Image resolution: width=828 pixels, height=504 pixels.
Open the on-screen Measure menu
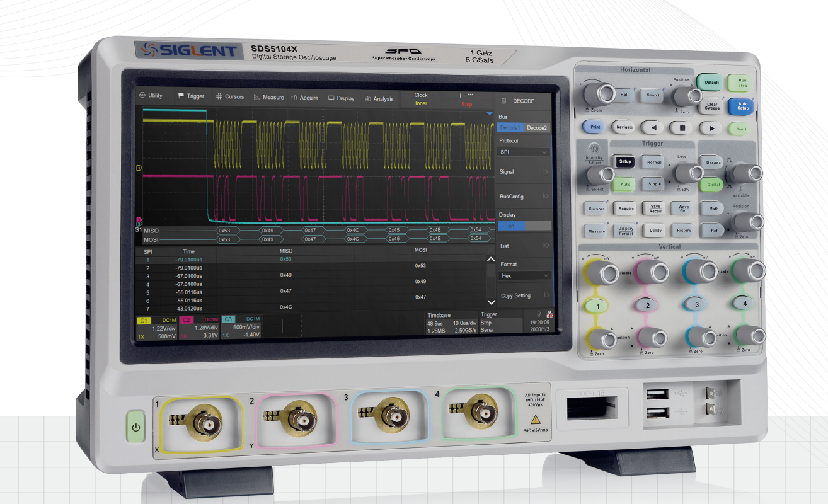269,97
